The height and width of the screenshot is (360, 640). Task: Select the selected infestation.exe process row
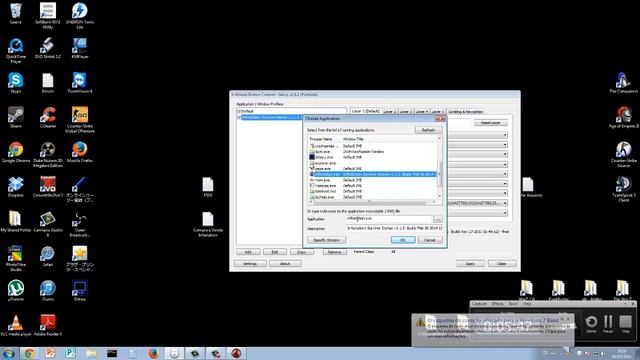[372, 174]
